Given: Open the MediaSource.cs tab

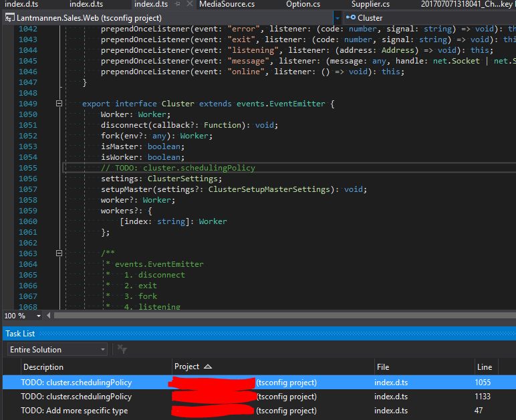Looking at the screenshot, I should [x=227, y=4].
